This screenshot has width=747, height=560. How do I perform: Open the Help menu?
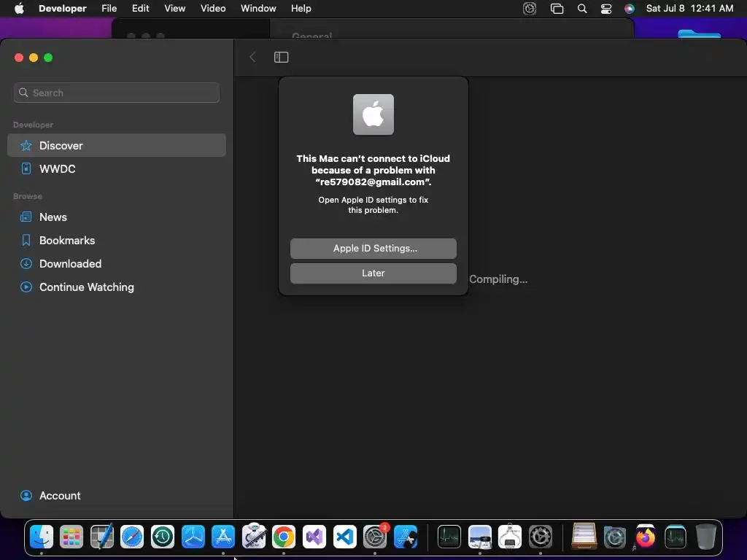(x=301, y=8)
